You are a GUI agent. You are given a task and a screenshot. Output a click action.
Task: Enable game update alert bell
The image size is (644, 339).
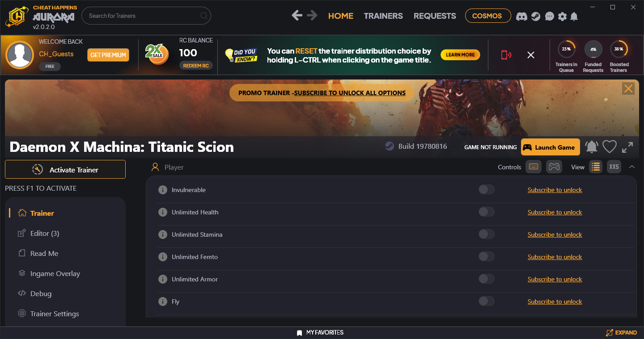tap(592, 147)
